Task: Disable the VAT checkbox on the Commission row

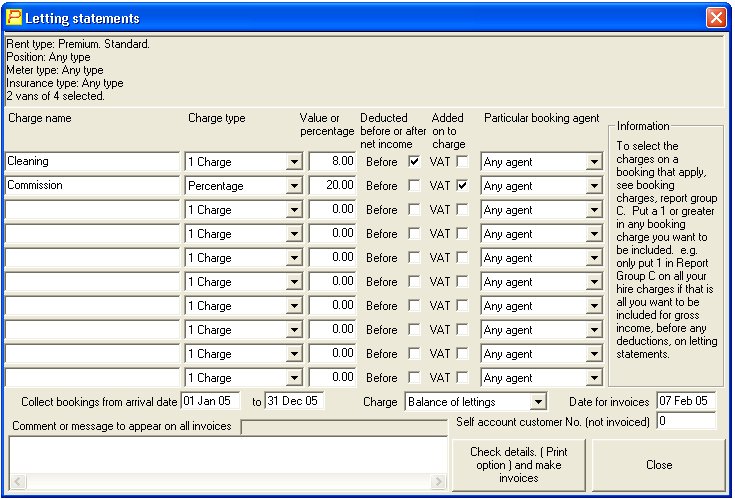Action: point(462,186)
